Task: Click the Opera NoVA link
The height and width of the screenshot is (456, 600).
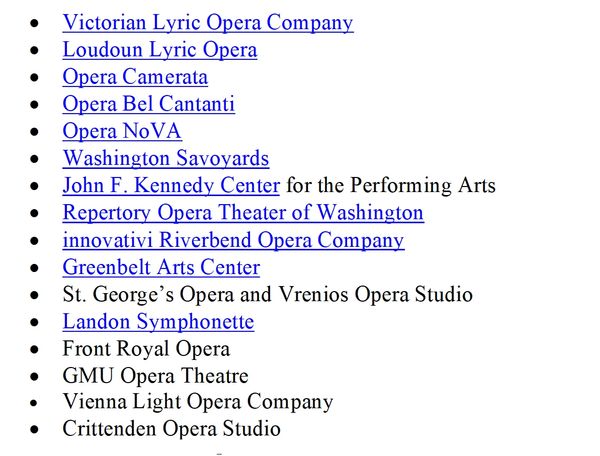Action: [x=122, y=131]
